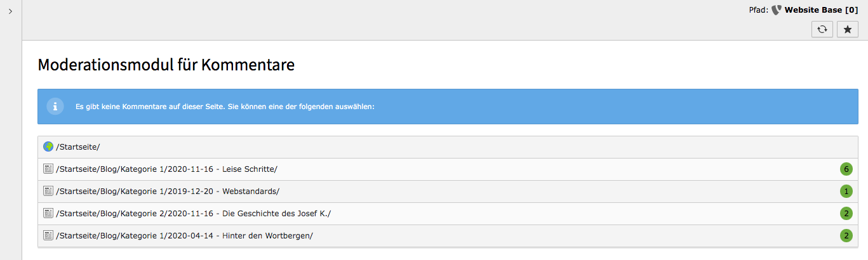Click the comment badge on Wortbergen row
Viewport: 868px width, 260px height.
click(846, 236)
